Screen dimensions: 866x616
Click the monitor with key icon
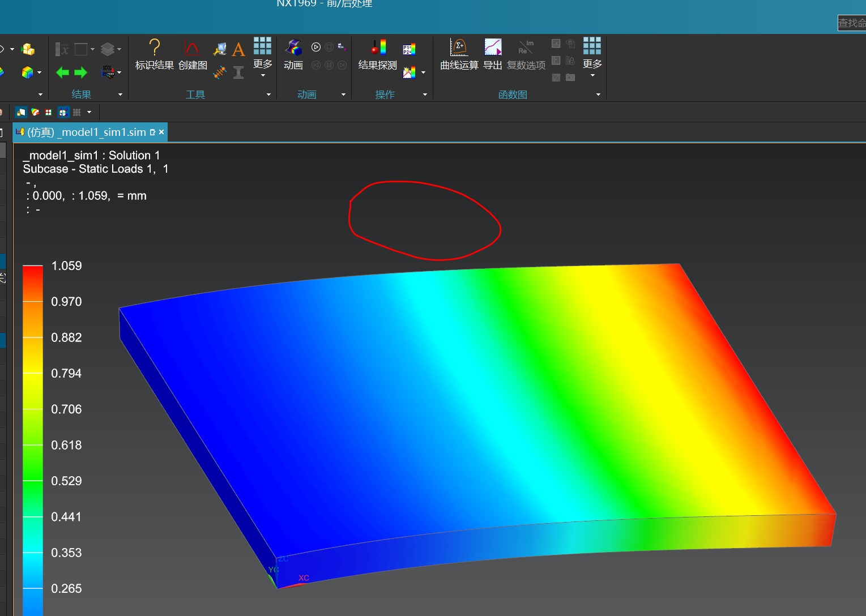pyautogui.click(x=220, y=49)
